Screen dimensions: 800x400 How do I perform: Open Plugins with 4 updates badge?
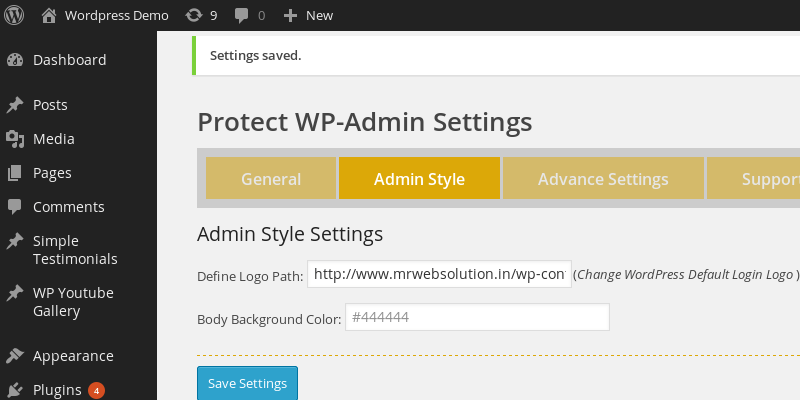click(58, 390)
